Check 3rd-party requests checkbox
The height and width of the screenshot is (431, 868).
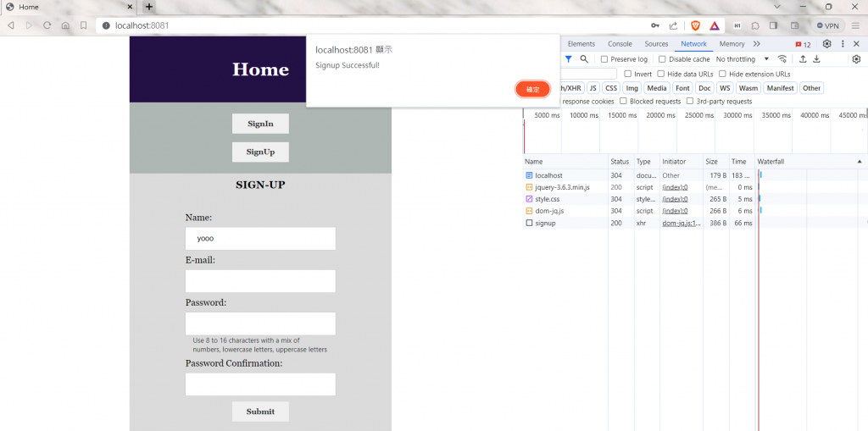[x=690, y=102]
